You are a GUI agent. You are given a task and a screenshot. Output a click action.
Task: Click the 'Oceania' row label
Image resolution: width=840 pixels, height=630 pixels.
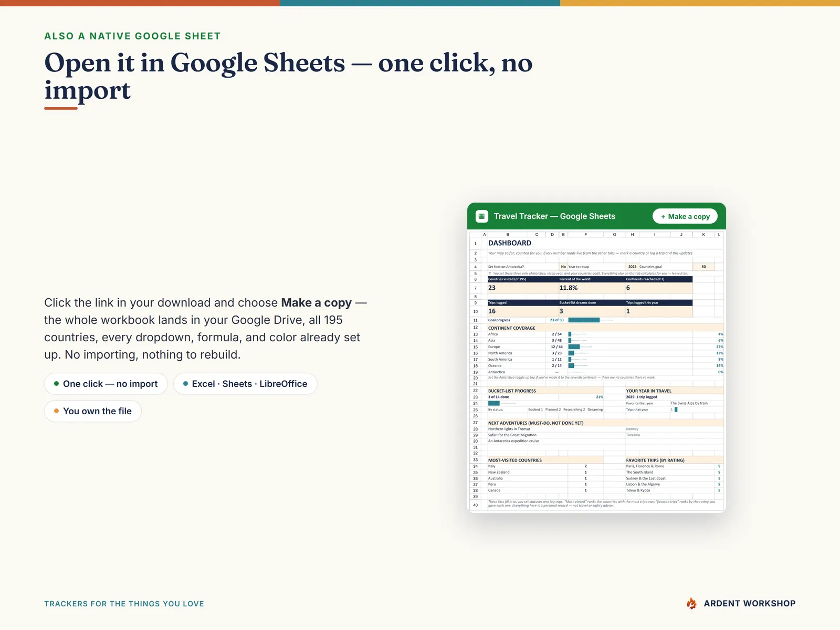tap(495, 366)
